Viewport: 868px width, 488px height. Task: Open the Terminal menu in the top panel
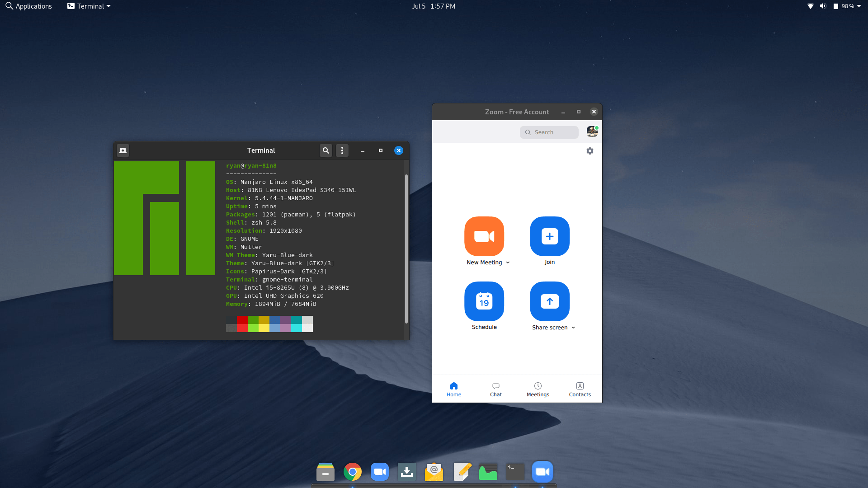tap(88, 6)
